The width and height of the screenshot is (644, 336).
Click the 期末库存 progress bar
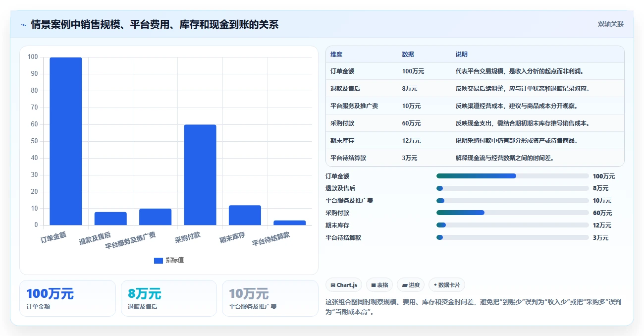(513, 225)
